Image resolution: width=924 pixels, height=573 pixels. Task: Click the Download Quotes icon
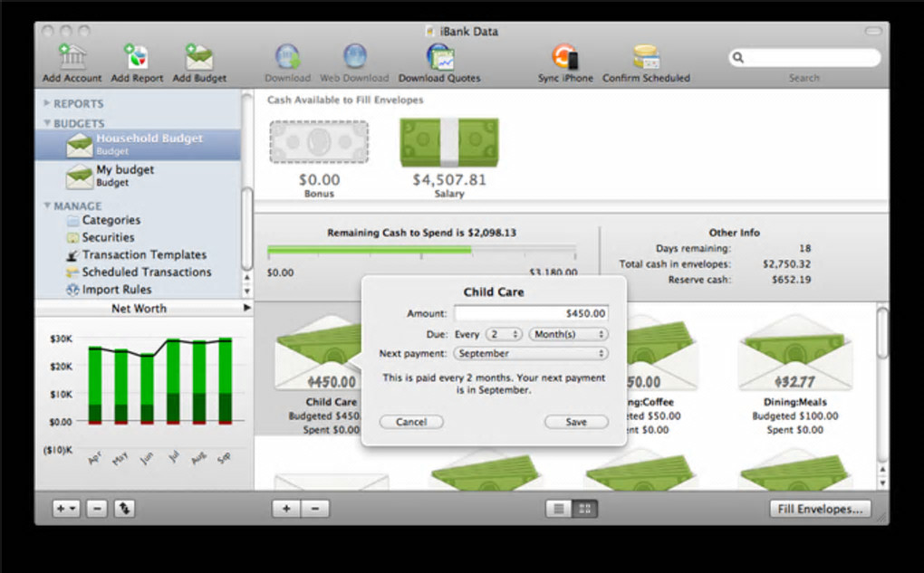tap(439, 57)
